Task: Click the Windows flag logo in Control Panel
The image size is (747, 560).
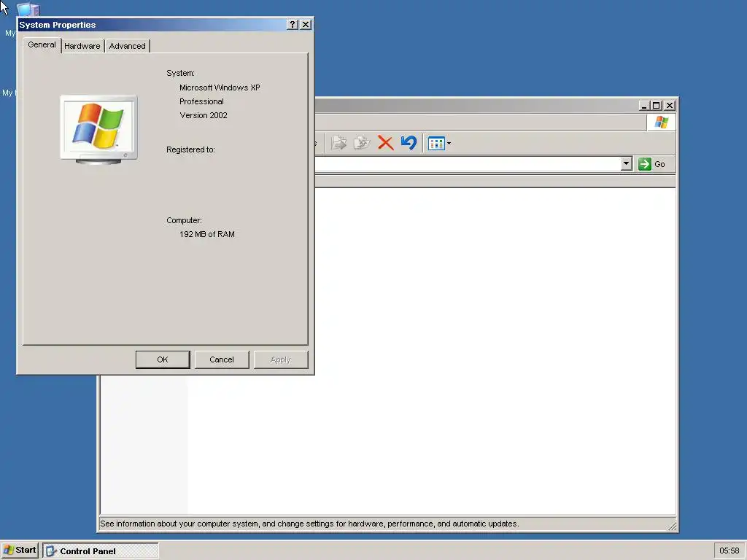Action: pyautogui.click(x=661, y=122)
